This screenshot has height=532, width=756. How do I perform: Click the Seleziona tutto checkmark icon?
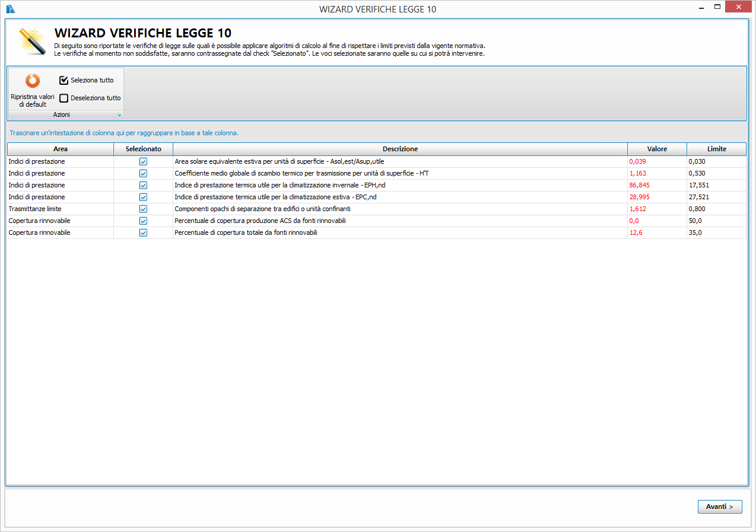64,80
